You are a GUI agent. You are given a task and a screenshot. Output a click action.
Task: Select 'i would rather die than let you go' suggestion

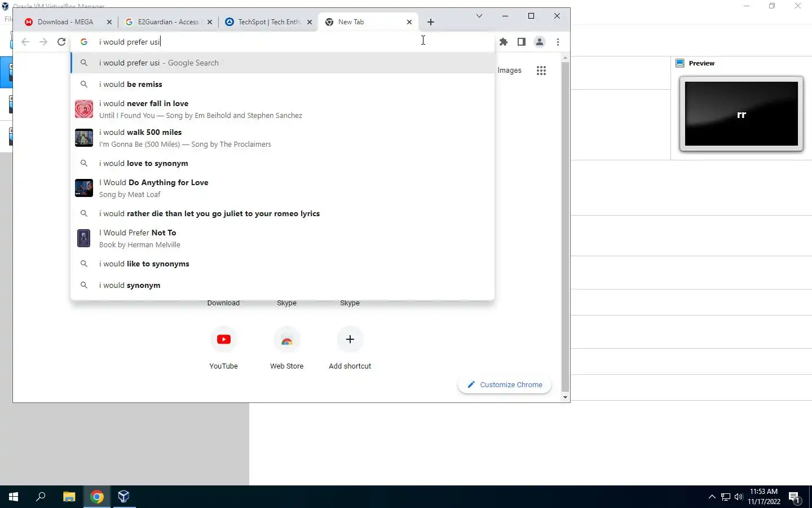tap(283, 213)
